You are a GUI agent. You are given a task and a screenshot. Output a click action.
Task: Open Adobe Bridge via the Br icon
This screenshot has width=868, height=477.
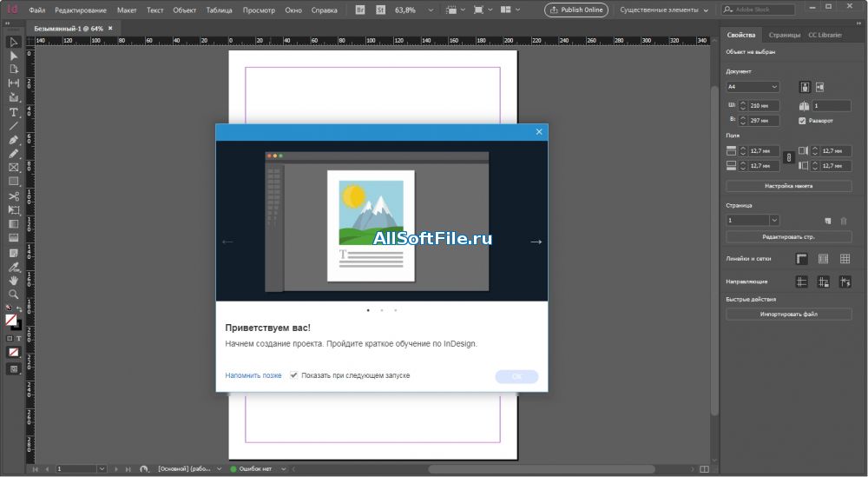pos(361,10)
